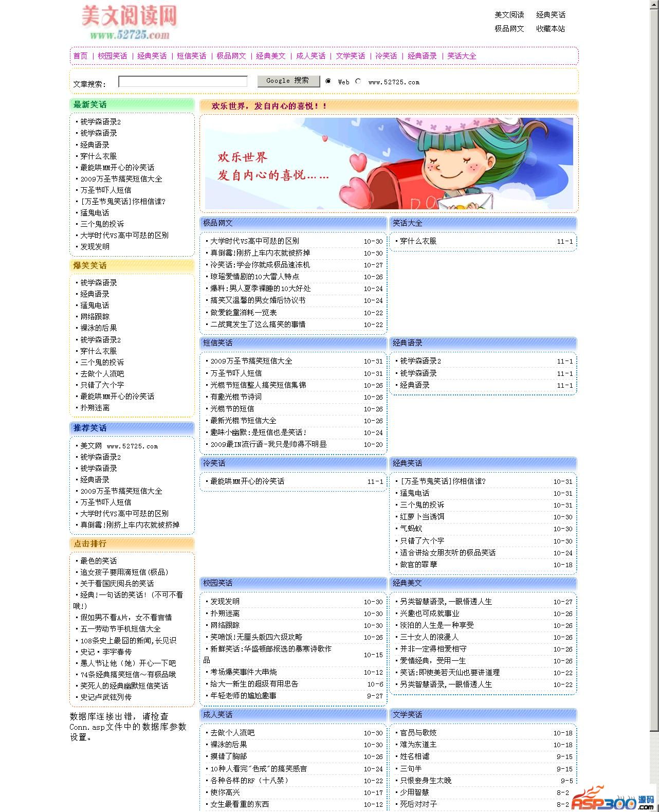Open 校园笑话 in the navigation bar
This screenshot has height=812, width=659.
coord(112,56)
